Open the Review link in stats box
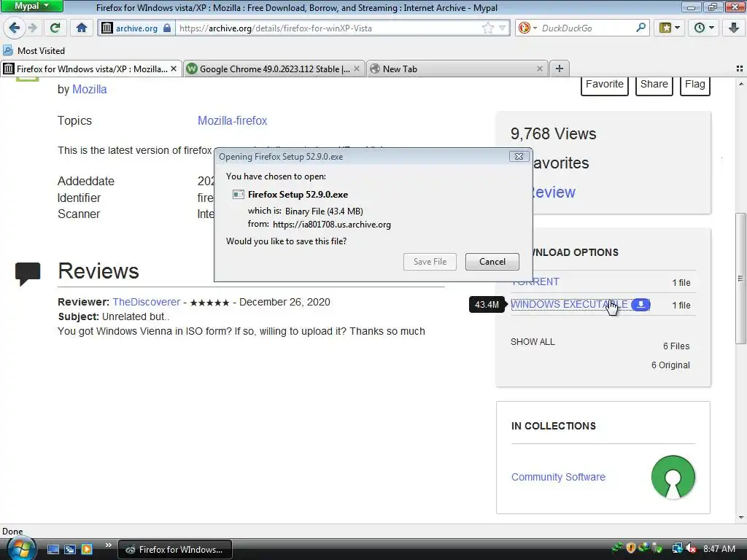This screenshot has height=560, width=747. point(554,192)
